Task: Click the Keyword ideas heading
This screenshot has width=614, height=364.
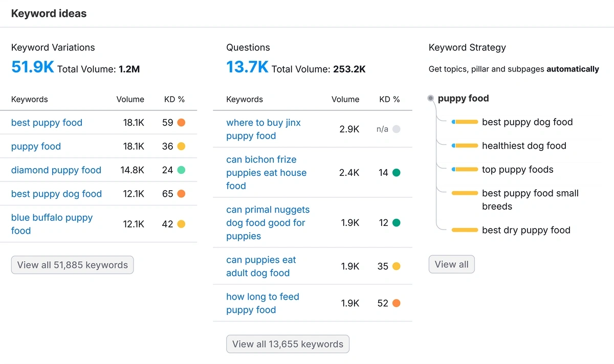Action: point(49,14)
